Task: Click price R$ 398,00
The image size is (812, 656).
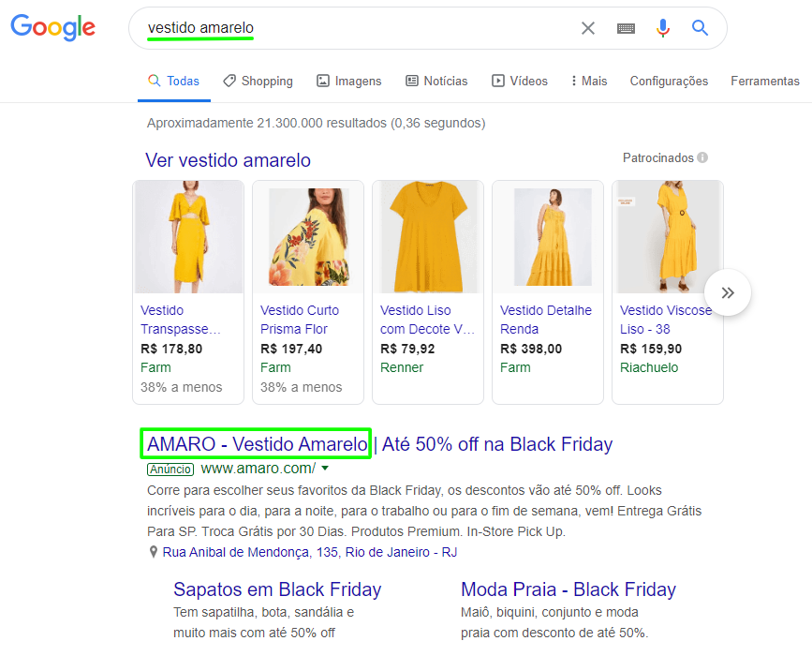Action: point(531,349)
